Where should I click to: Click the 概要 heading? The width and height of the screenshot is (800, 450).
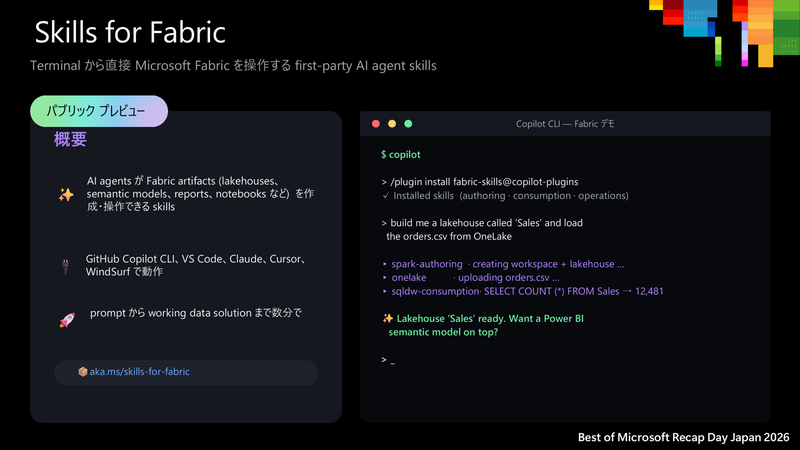tap(70, 139)
